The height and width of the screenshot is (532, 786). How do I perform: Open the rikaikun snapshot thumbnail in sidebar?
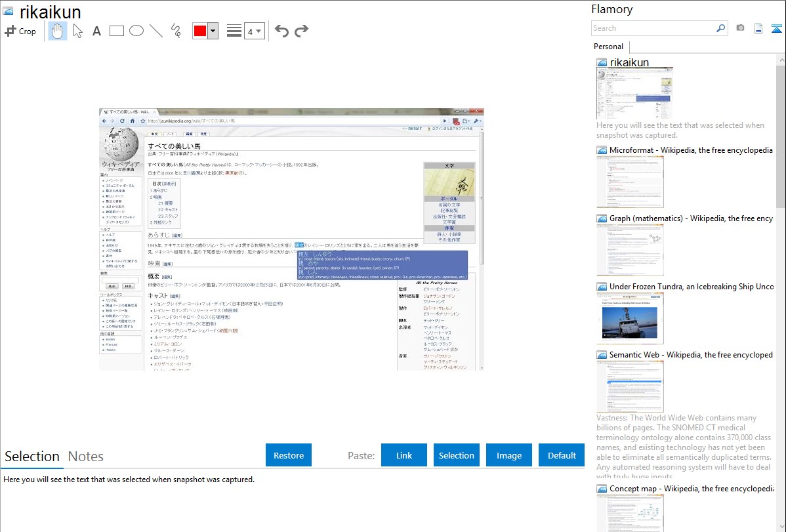pyautogui.click(x=634, y=94)
